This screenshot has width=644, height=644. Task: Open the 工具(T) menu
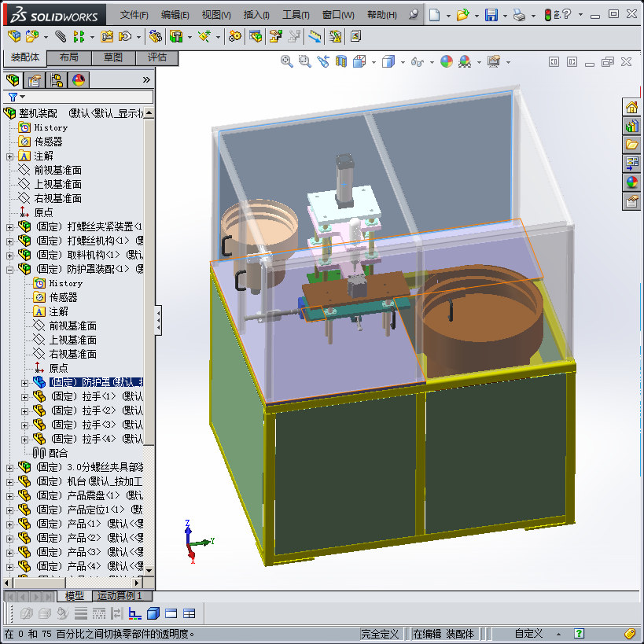click(296, 15)
